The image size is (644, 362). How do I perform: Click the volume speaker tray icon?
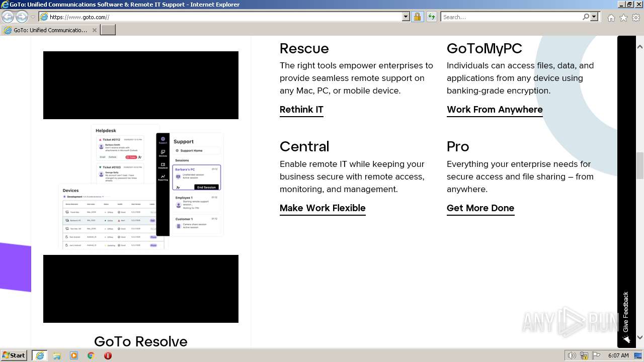click(572, 355)
